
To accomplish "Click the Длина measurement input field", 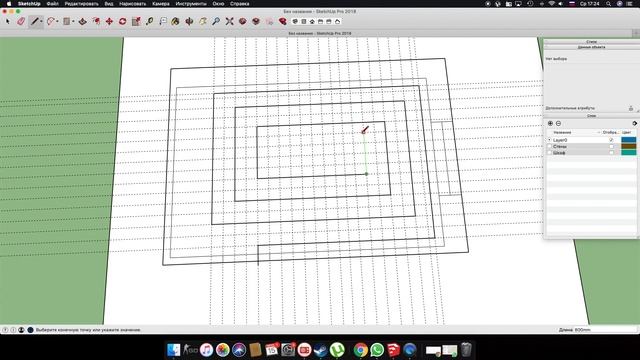I will point(605,329).
